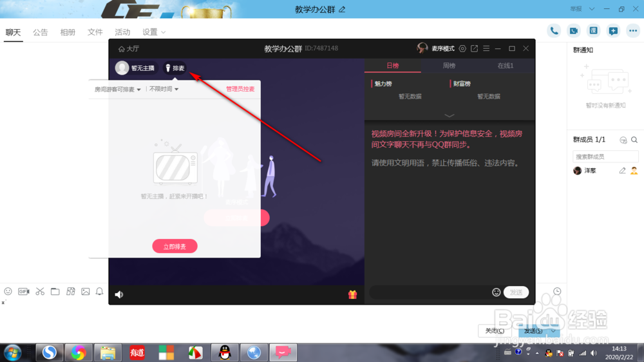The image size is (644, 362).
Task: Expand the ranking list chevron
Action: coord(450,115)
